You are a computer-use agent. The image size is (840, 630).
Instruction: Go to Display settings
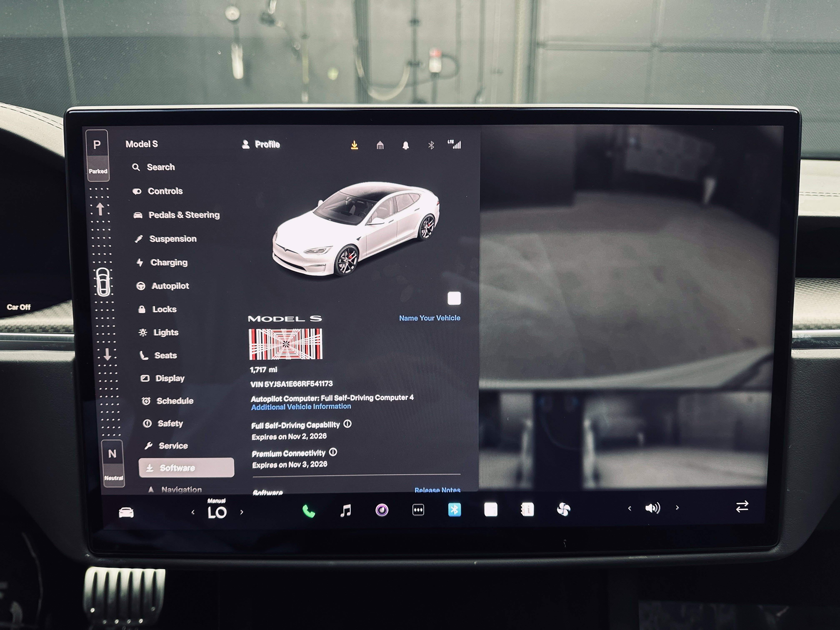point(162,378)
